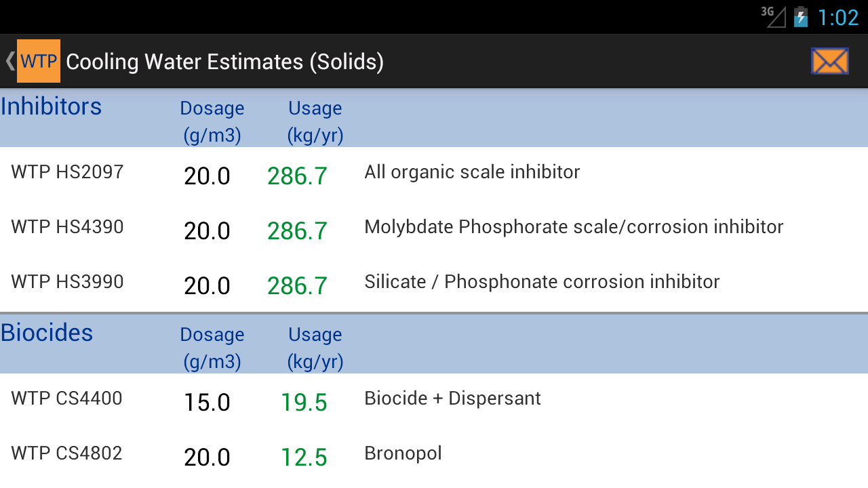Tap Silicate / Phosphonate corrosion inhibitor text

[x=542, y=282]
